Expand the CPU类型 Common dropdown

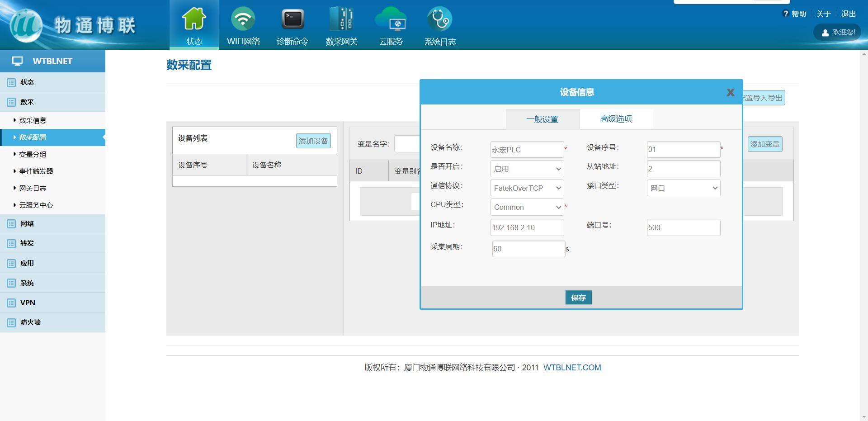(527, 207)
